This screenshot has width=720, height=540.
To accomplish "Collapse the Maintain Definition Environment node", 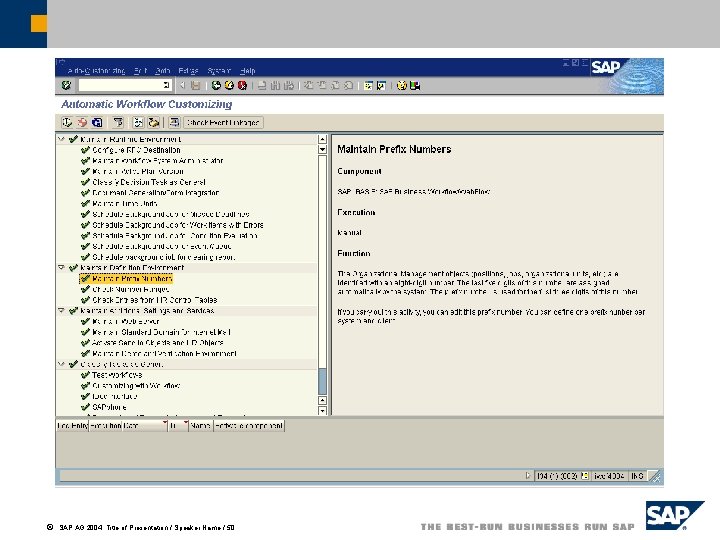I will pyautogui.click(x=61, y=267).
